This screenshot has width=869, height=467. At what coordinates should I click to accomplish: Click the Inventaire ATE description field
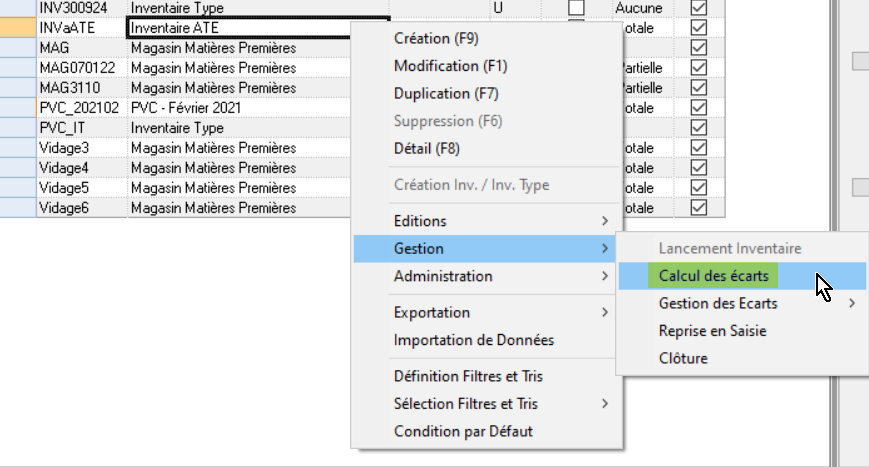click(255, 28)
